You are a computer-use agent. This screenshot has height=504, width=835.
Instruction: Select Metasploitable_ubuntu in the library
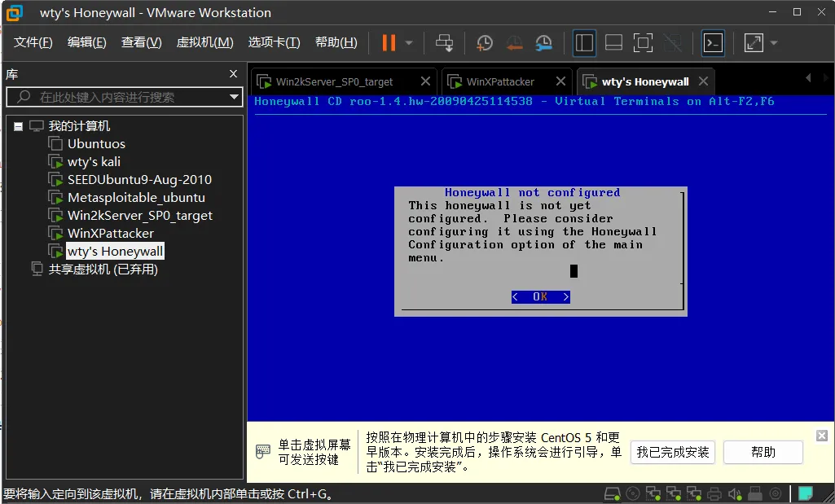point(136,198)
